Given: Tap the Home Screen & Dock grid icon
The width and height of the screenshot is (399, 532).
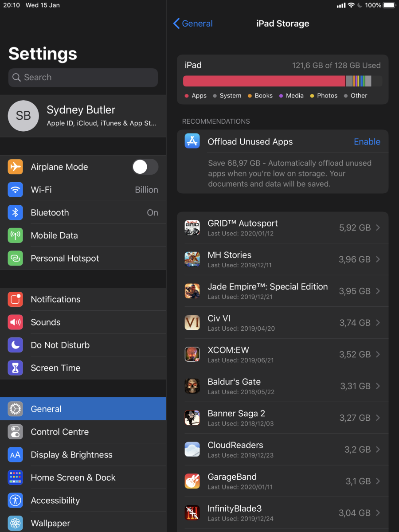Looking at the screenshot, I should (15, 477).
